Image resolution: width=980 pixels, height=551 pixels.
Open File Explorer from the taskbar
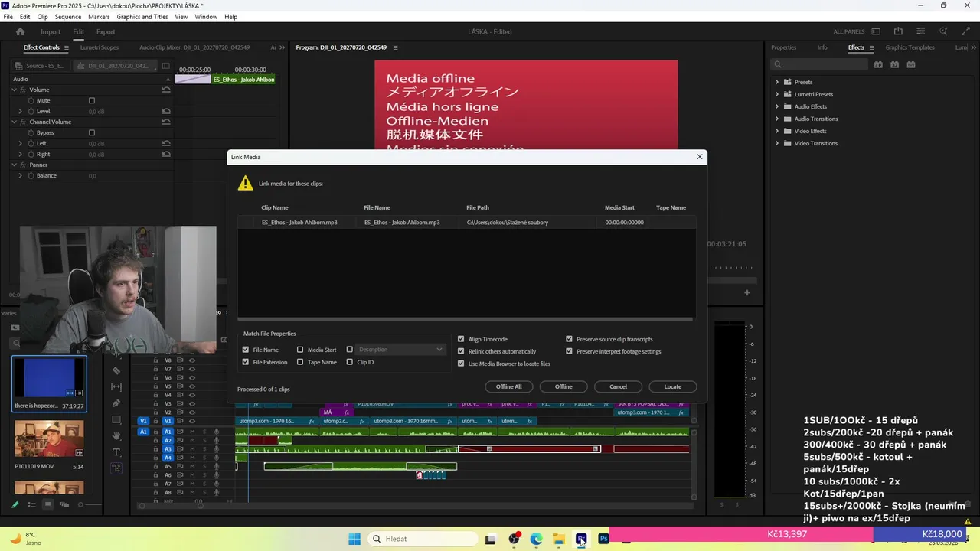coord(558,539)
